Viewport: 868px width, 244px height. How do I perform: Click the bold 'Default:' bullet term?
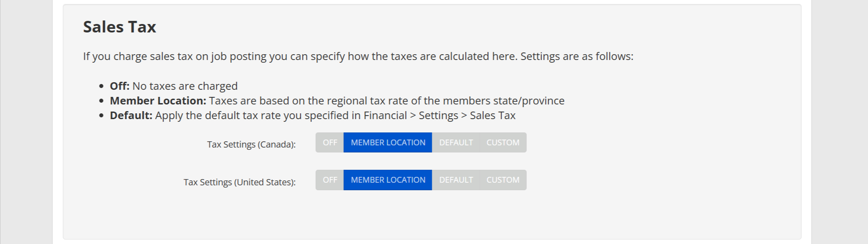(x=131, y=116)
